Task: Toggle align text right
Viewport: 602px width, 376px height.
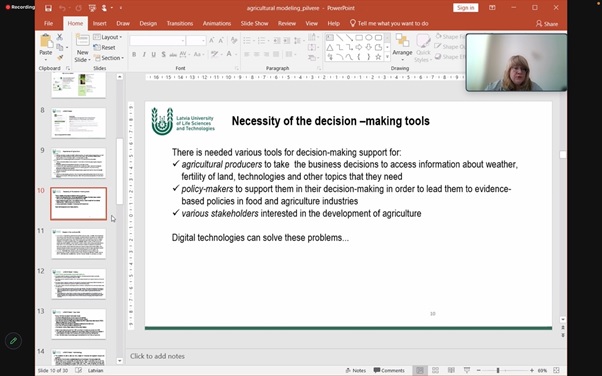Action: 266,55
